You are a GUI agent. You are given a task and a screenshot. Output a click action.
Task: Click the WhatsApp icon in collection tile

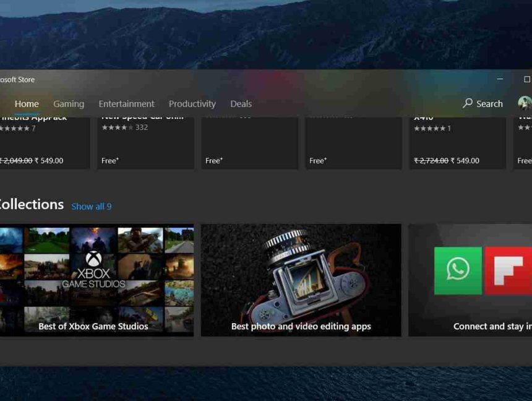point(458,270)
